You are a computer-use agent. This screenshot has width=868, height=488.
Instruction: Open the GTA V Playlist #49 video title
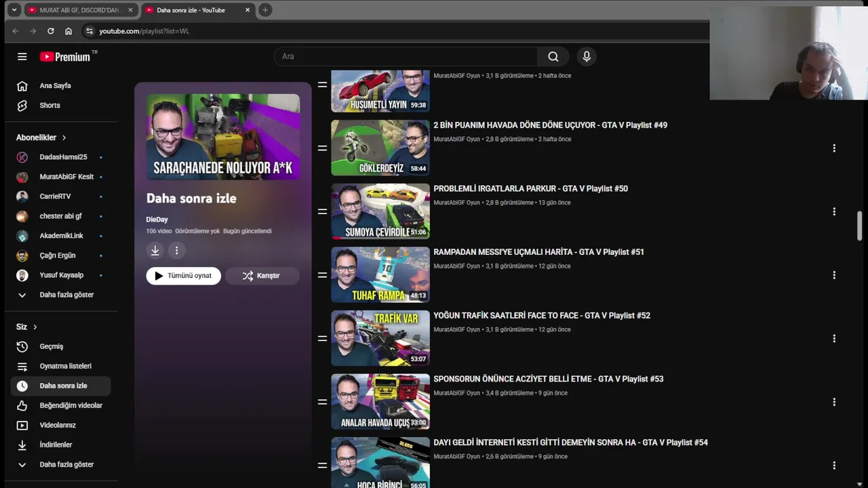pos(550,125)
